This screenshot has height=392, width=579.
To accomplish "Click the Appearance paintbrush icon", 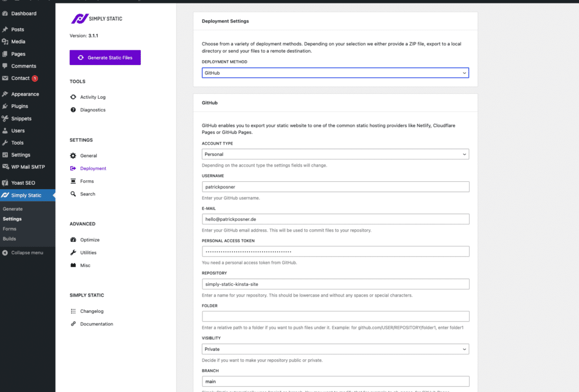I will pyautogui.click(x=5, y=94).
